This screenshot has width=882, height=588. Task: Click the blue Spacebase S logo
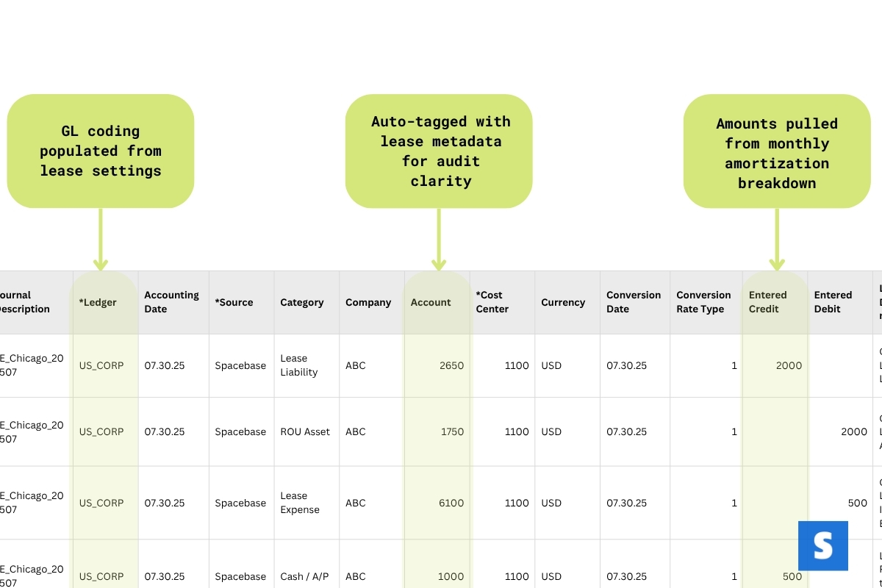(822, 546)
